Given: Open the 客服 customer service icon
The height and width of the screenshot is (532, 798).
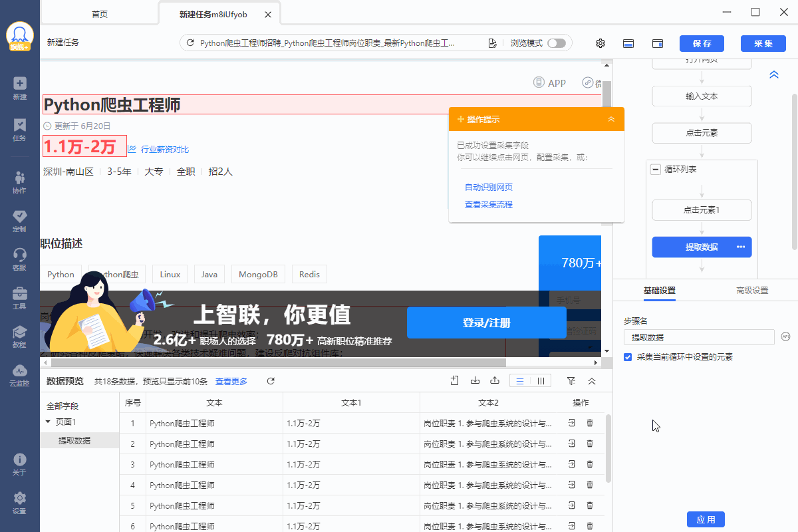Looking at the screenshot, I should (19, 259).
